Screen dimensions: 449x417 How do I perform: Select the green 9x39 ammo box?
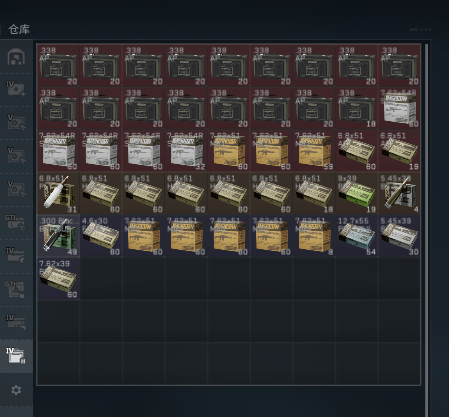[357, 193]
